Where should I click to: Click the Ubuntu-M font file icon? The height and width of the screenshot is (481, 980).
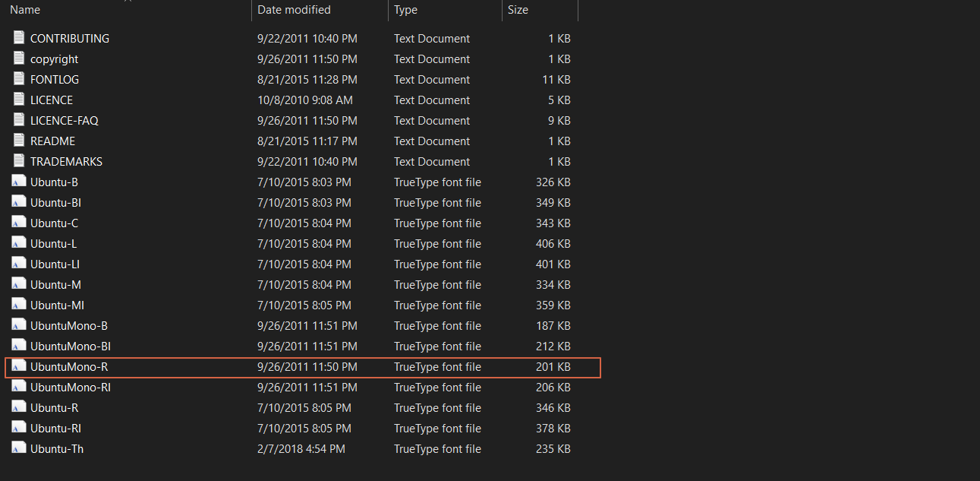19,283
